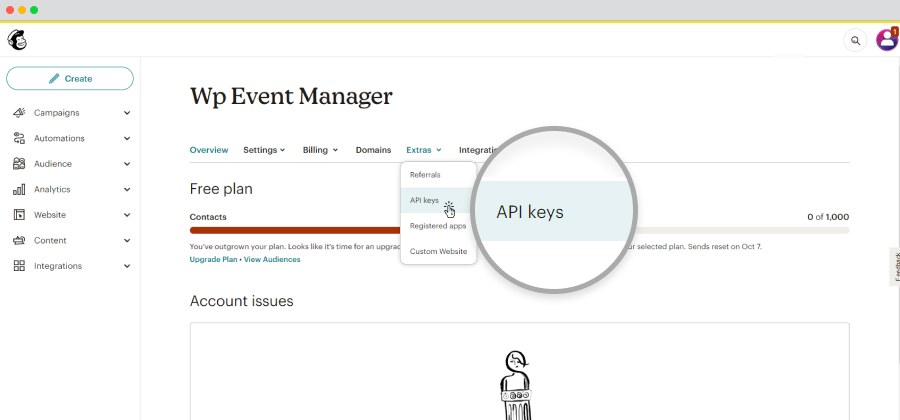This screenshot has width=900, height=420.
Task: Switch to the Domains tab
Action: 373,150
